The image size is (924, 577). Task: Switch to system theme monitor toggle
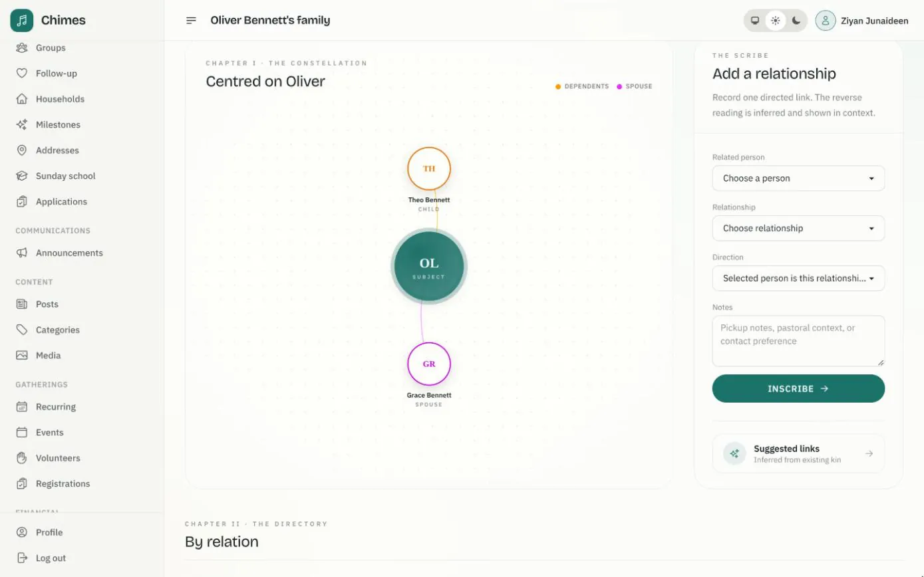pos(755,21)
